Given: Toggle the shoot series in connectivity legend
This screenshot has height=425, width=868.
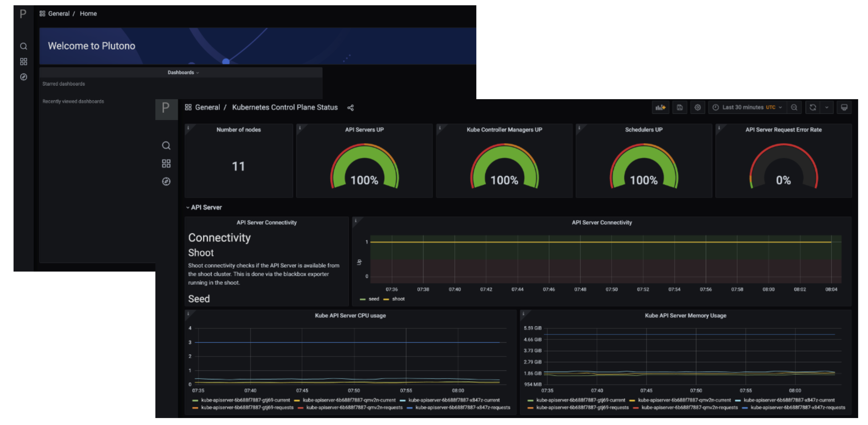Looking at the screenshot, I should click(398, 299).
